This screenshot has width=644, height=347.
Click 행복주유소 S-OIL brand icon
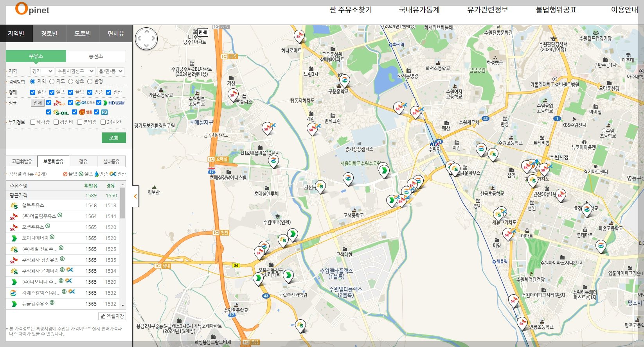pos(14,206)
